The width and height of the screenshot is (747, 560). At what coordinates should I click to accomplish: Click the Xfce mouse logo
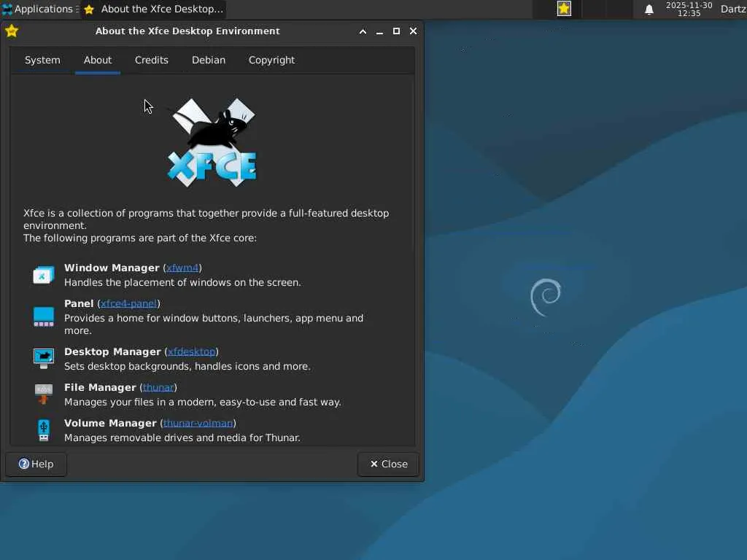[212, 142]
